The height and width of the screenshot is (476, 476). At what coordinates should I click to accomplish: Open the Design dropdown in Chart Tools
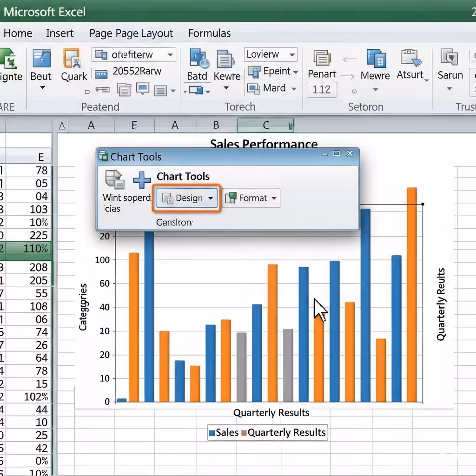187,198
